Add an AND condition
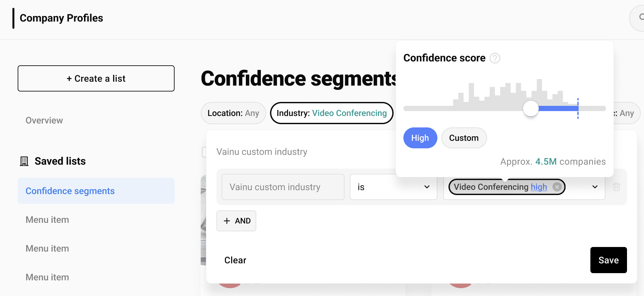644x296 pixels. coord(236,221)
